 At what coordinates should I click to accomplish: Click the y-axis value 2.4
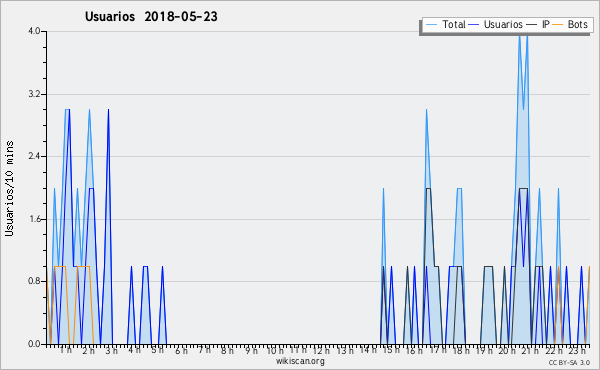point(34,156)
